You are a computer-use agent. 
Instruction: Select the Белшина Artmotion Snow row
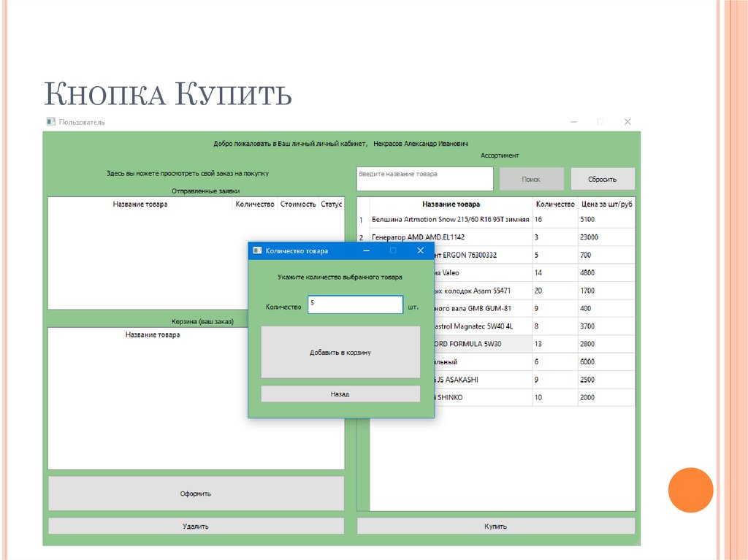tap(450, 219)
